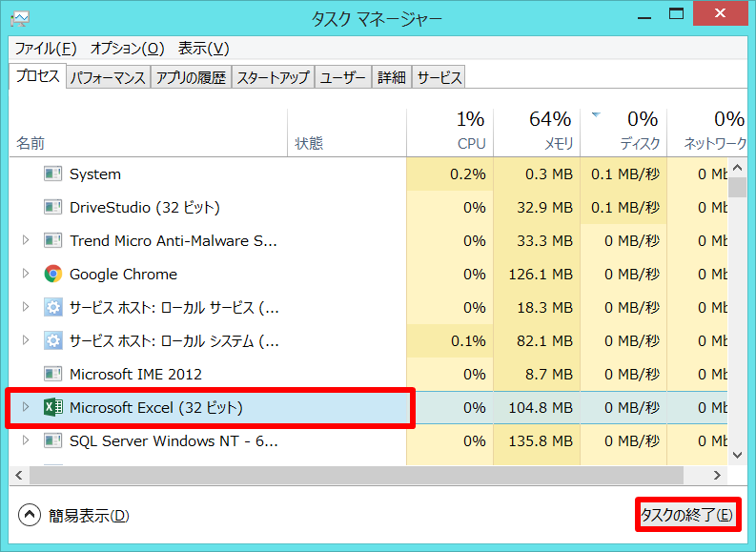
Task: Open the 詳細 tab
Action: tap(392, 77)
